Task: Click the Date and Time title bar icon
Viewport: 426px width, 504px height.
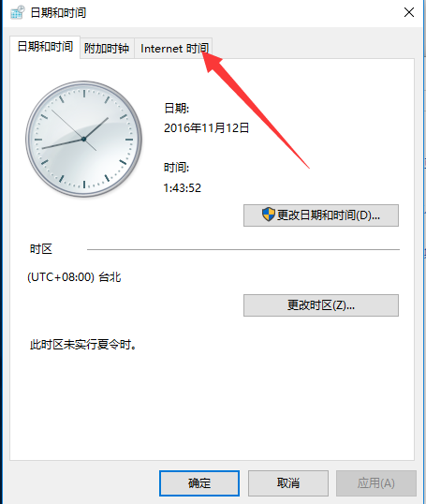Action: [18, 12]
